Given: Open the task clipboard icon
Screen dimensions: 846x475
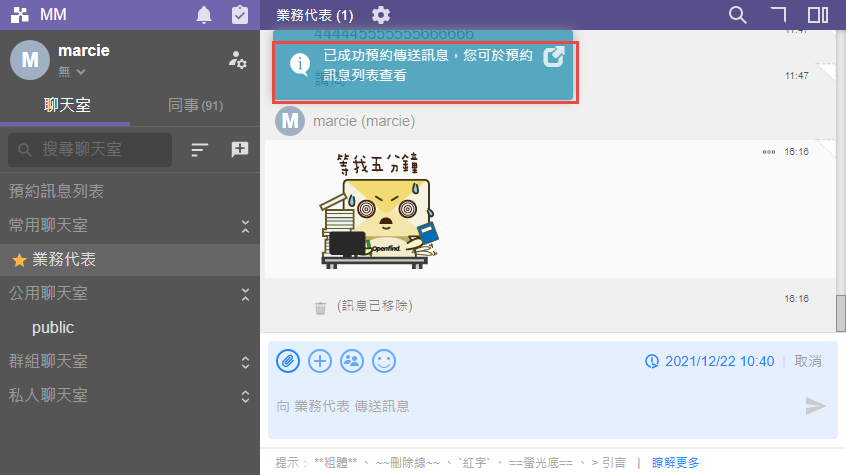Looking at the screenshot, I should pos(240,15).
